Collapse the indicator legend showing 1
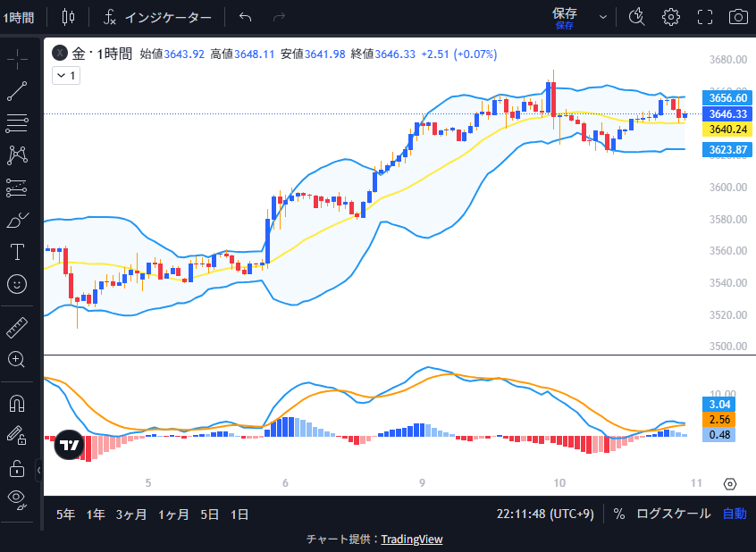The image size is (756, 552). 65,76
